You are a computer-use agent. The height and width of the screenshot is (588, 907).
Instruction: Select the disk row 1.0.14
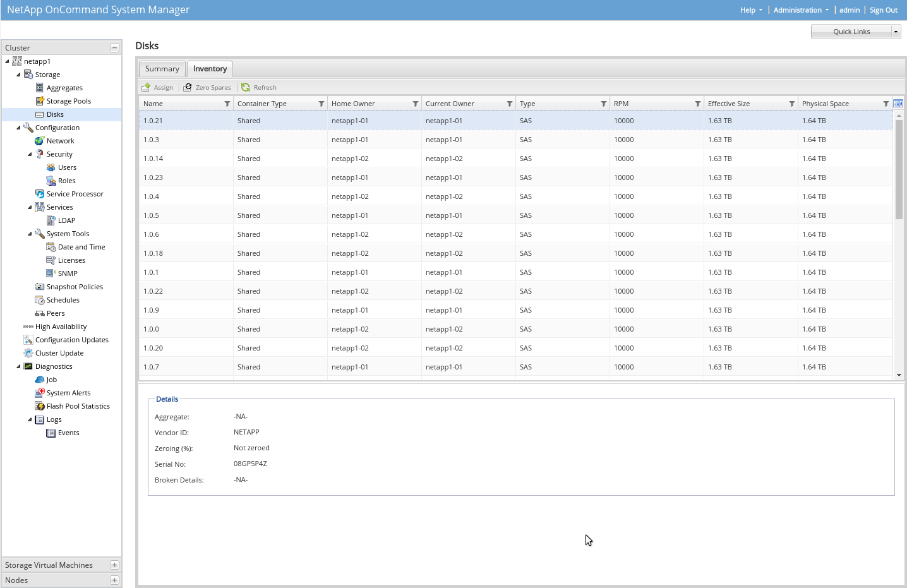[x=515, y=159]
